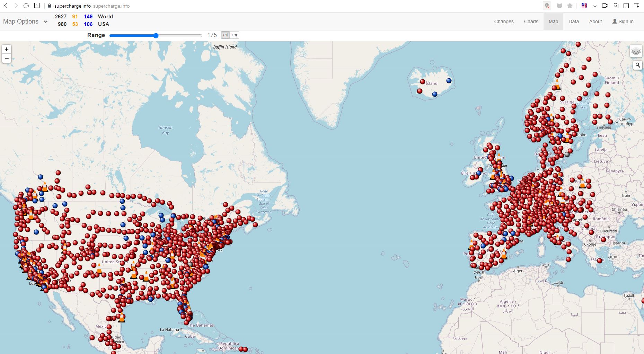Click the split view toolbar icon
The height and width of the screenshot is (354, 644).
(x=626, y=6)
